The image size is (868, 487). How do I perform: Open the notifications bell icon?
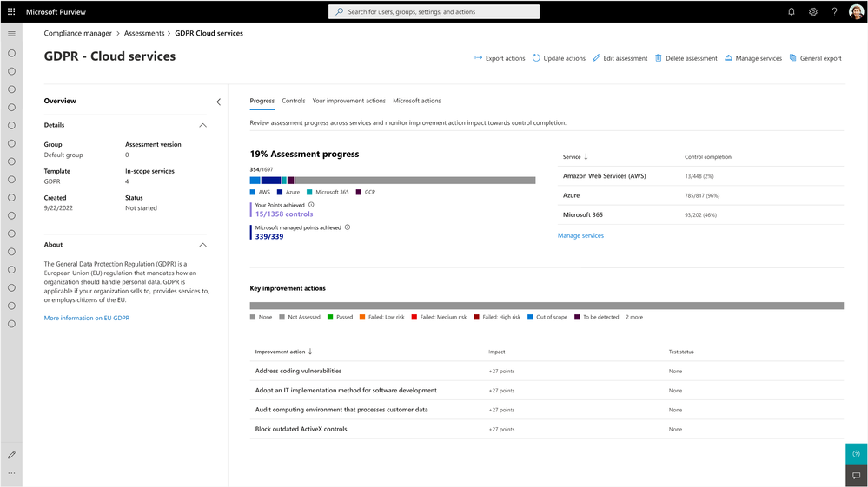pyautogui.click(x=792, y=11)
